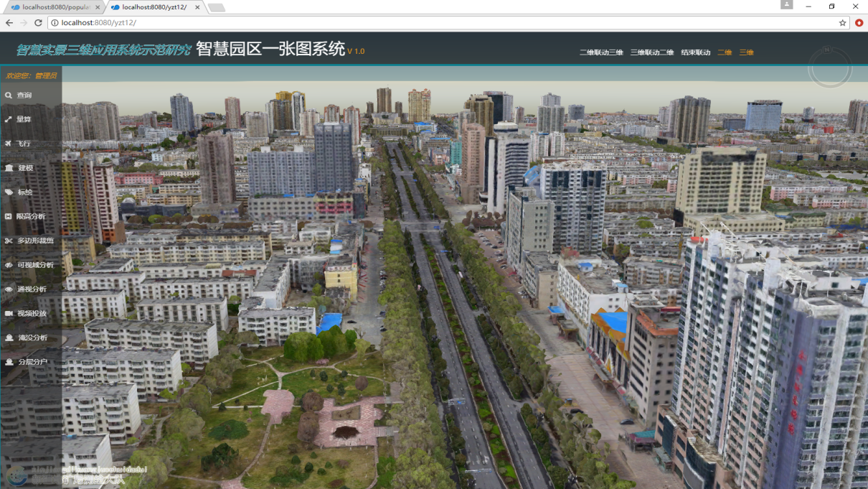Image resolution: width=868 pixels, height=489 pixels.
Task: Start the 飞行 (Flight) tool
Action: 22,144
